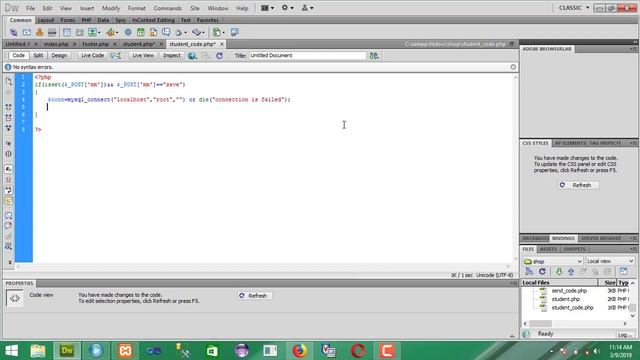
Task: Switch to Design view
Action: (x=59, y=56)
